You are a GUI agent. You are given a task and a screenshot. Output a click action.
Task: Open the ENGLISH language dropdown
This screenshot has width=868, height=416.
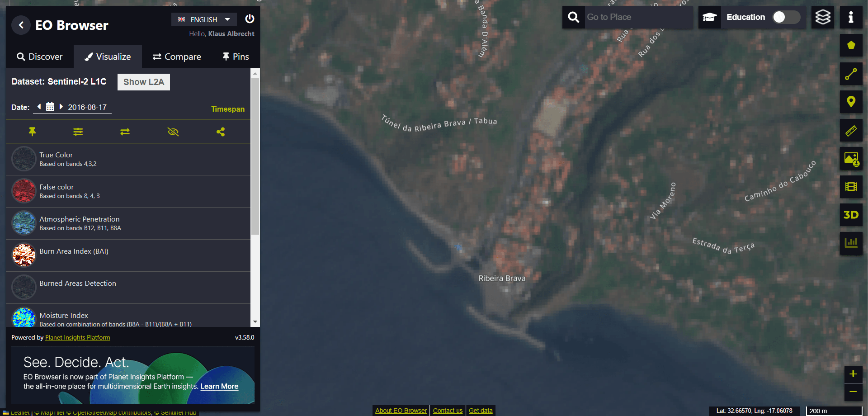point(204,19)
